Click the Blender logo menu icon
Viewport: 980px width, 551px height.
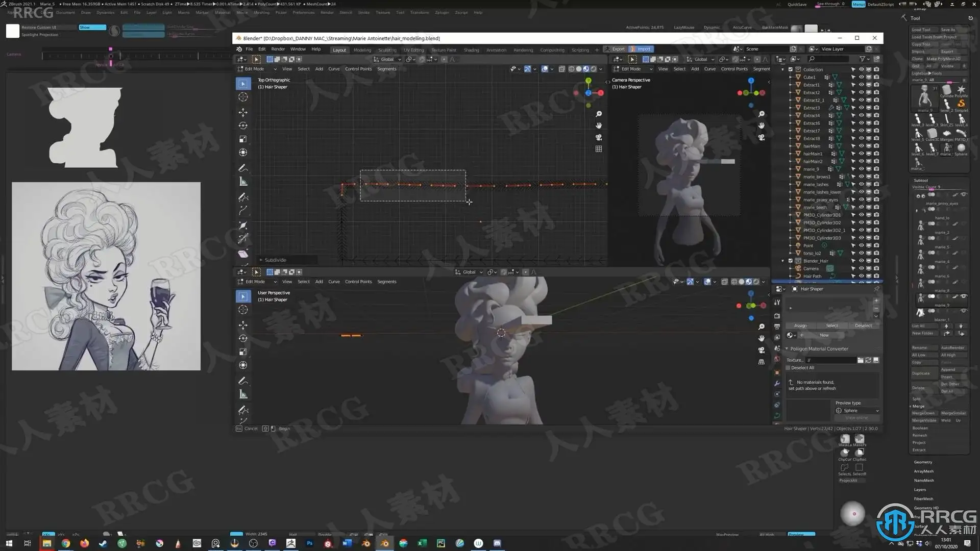point(239,49)
